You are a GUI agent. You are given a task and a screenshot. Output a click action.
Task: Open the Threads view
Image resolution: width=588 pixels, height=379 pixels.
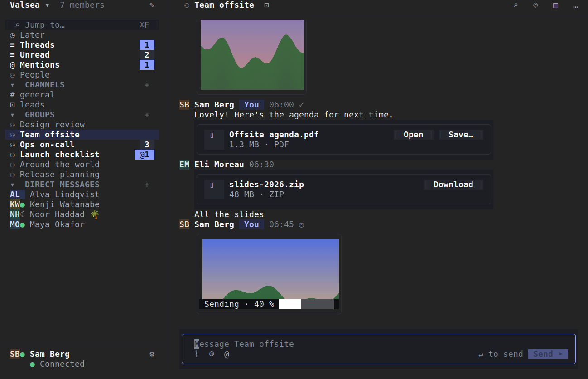82,45
